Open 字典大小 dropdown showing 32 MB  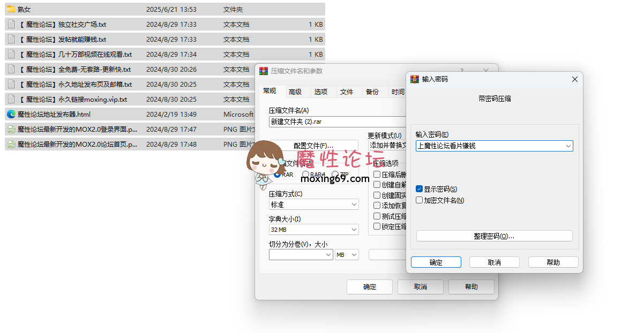pos(314,230)
